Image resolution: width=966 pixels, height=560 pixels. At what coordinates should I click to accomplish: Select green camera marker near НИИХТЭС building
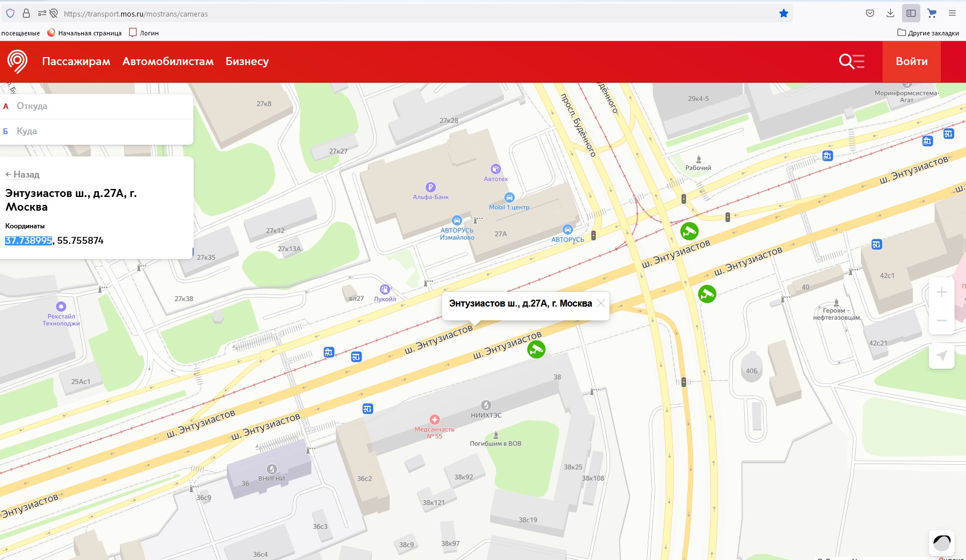tap(536, 349)
